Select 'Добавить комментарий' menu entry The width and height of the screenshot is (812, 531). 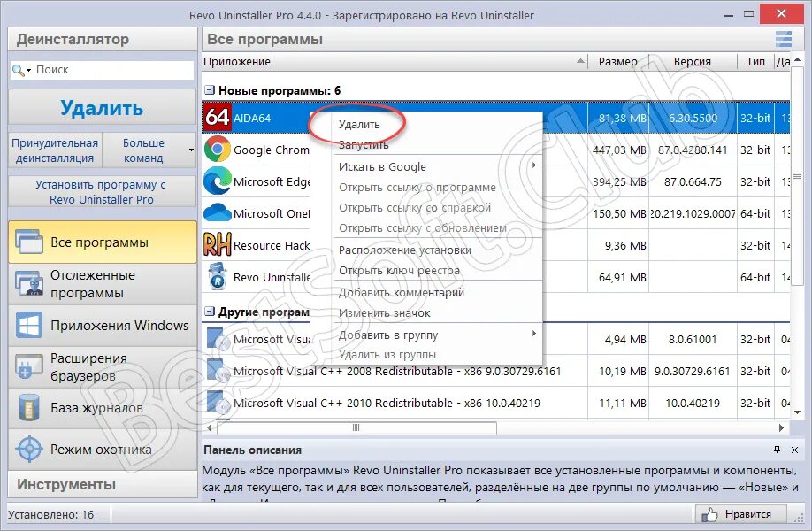(402, 292)
